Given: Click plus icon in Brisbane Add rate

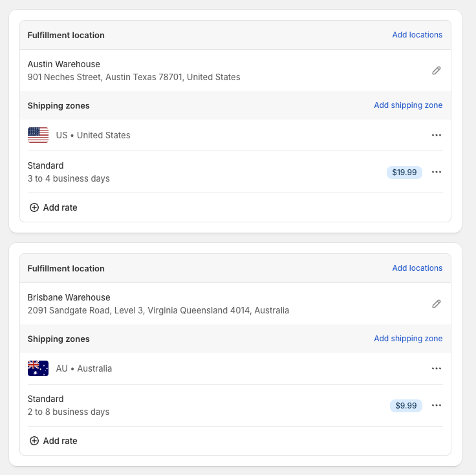Looking at the screenshot, I should coord(34,441).
